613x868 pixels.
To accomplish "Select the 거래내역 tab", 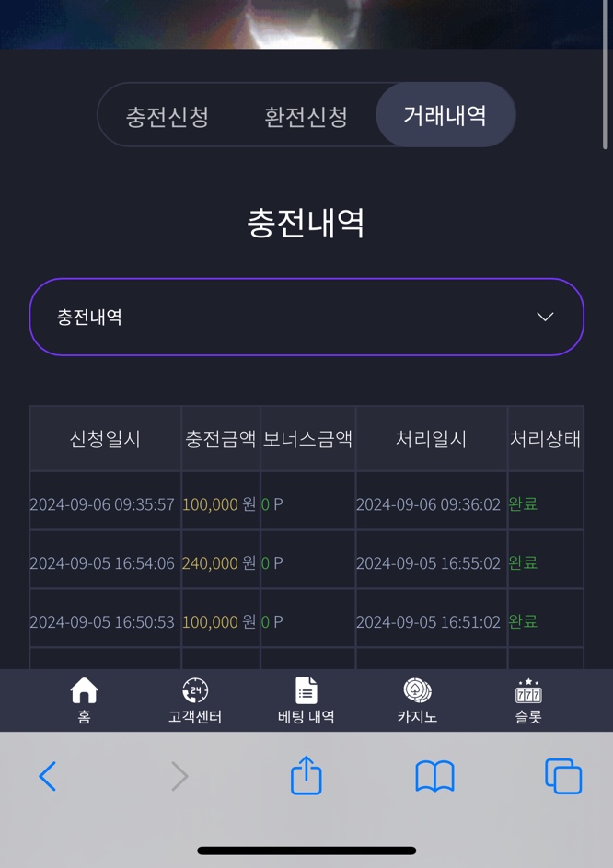I will [445, 114].
